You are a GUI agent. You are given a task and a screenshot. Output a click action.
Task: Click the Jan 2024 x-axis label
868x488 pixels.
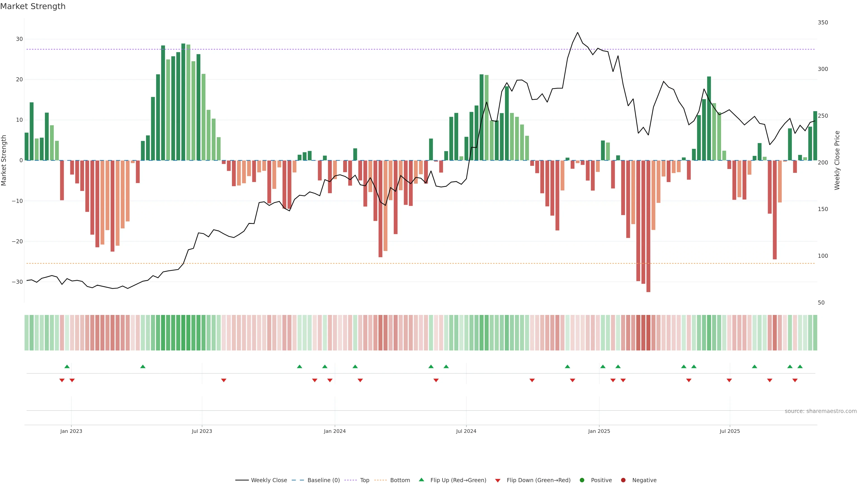click(x=335, y=431)
